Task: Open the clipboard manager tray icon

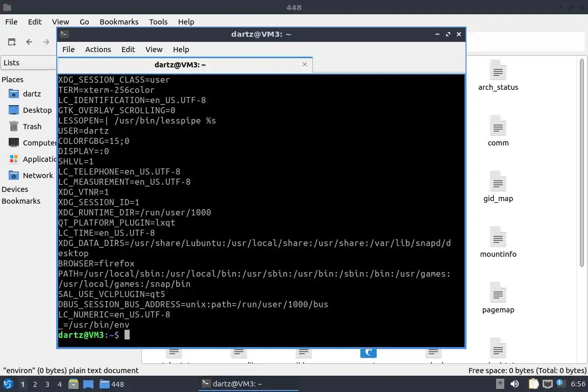Action: (533, 384)
